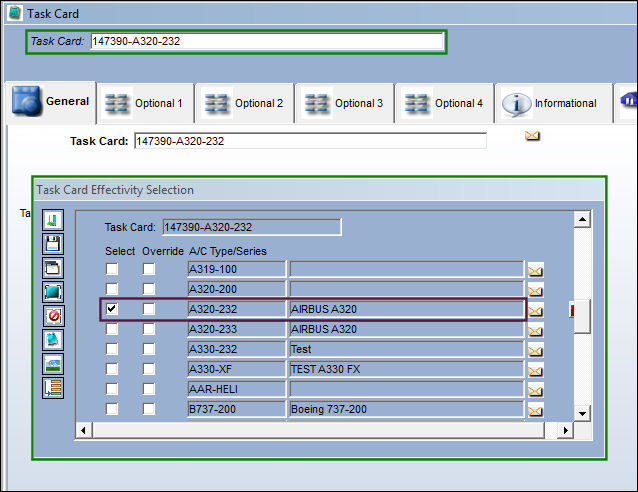
Task: Click the teal document sidebar icon
Action: (53, 340)
